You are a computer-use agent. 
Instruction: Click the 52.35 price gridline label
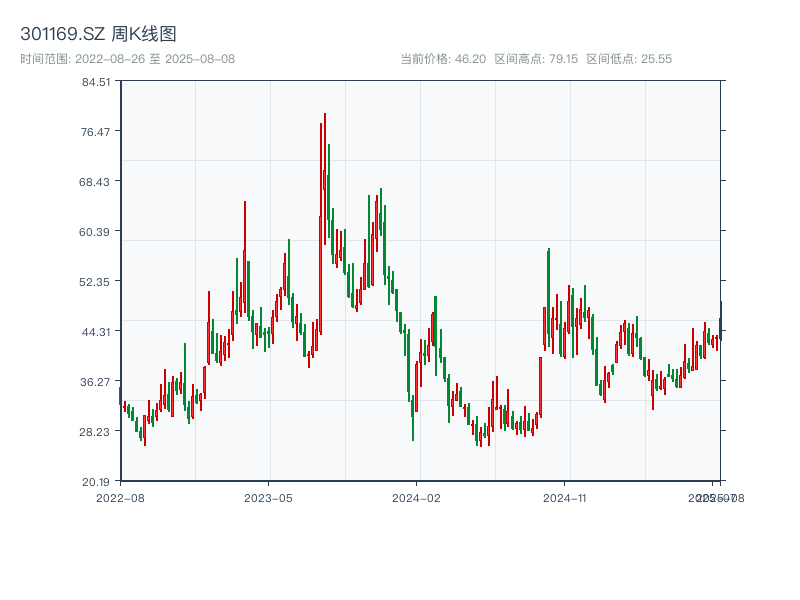[96, 283]
